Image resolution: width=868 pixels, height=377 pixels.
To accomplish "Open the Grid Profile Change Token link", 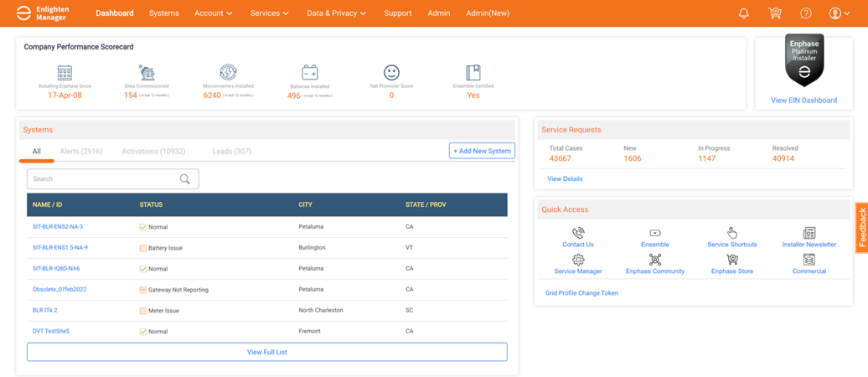I will coord(581,293).
